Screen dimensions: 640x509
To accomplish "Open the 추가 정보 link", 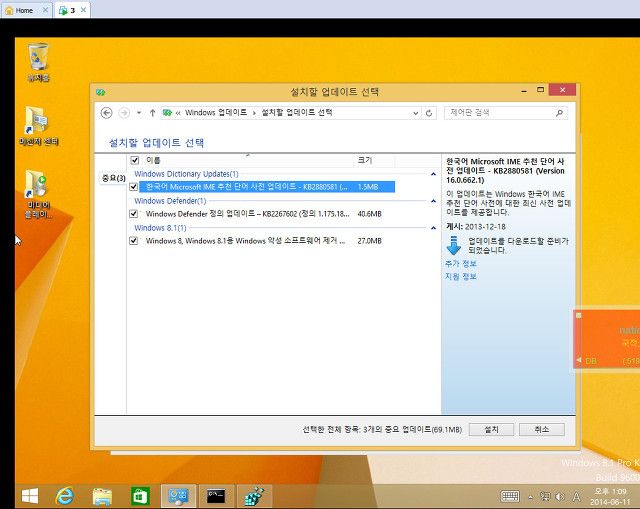I will (x=461, y=264).
